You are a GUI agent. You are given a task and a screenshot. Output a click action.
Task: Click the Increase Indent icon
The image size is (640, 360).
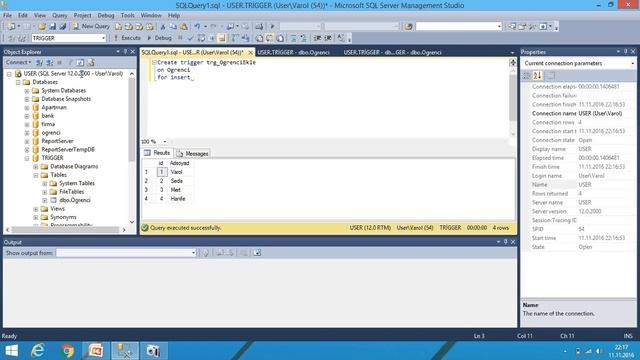[x=328, y=38]
